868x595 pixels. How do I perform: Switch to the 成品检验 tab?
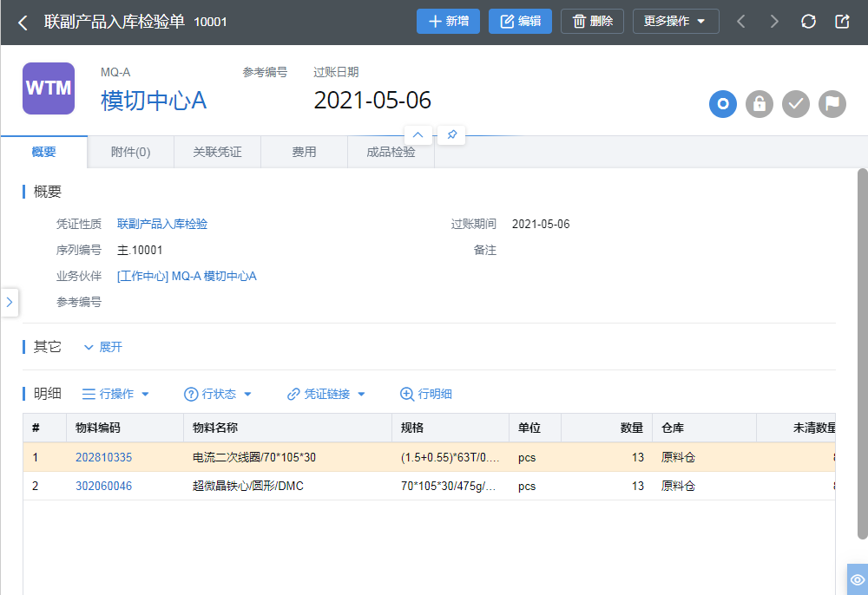(x=391, y=152)
